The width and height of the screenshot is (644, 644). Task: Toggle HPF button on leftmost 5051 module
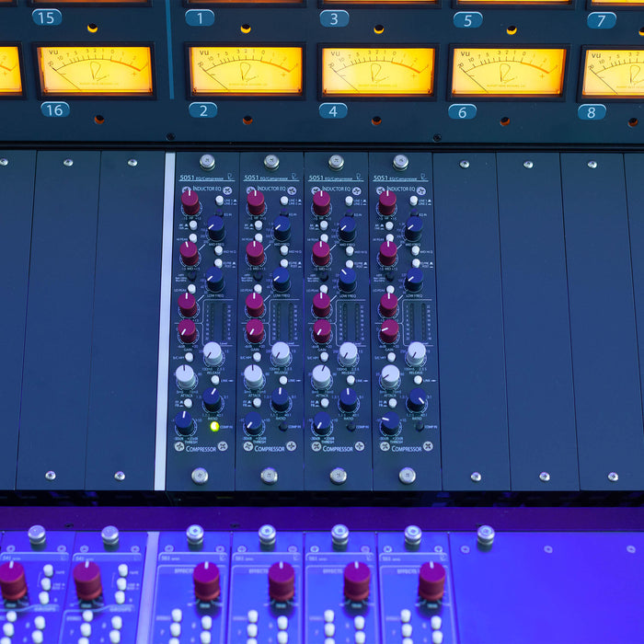[x=191, y=276]
